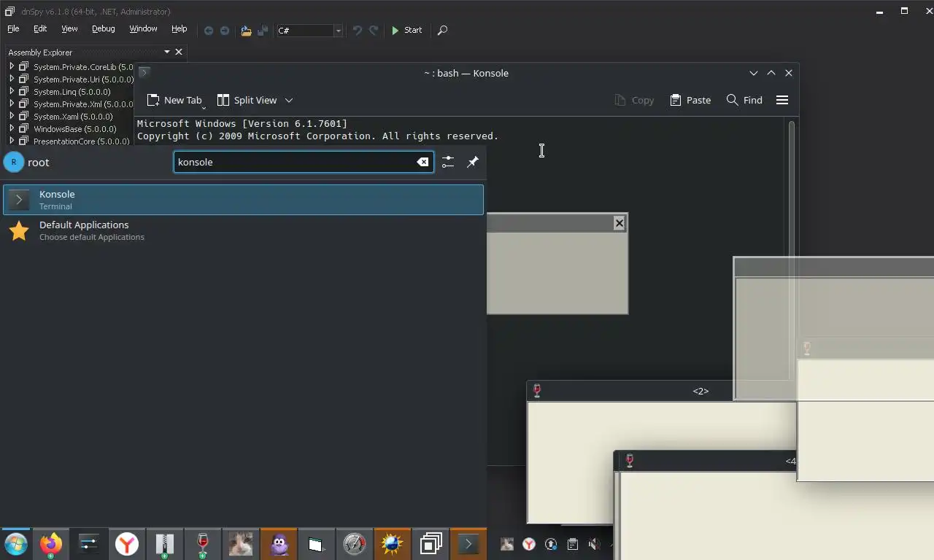Click the launcher search field containing konsole
Screen dimensions: 934x560
coord(304,162)
